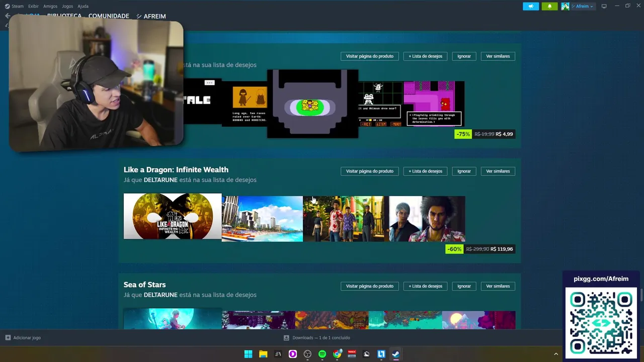Open the Exibir menu
The width and height of the screenshot is (644, 362).
pos(33,6)
